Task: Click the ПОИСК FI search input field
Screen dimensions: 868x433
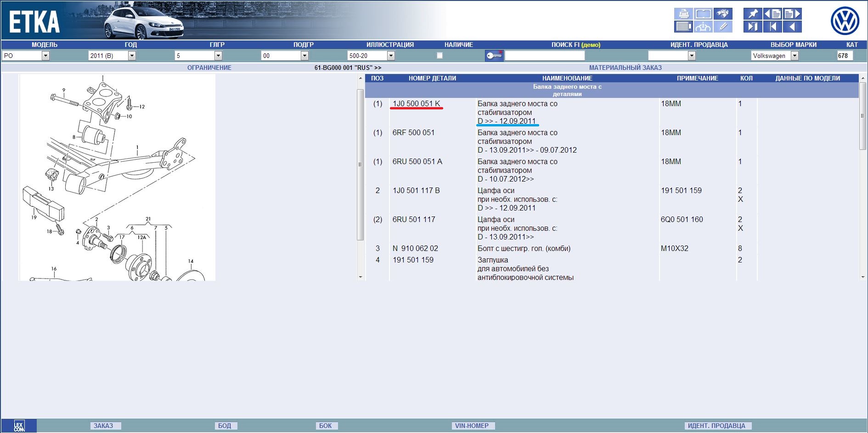Action: tap(544, 56)
